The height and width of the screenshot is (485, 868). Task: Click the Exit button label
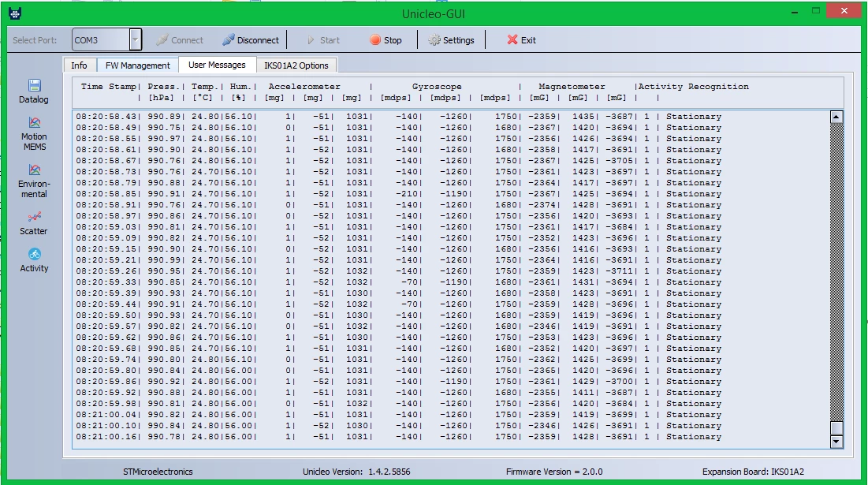click(x=528, y=40)
